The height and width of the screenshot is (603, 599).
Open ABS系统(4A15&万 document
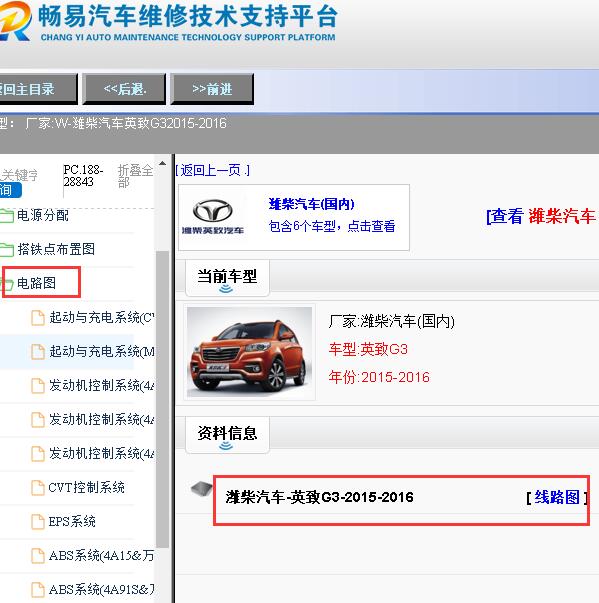[x=101, y=555]
